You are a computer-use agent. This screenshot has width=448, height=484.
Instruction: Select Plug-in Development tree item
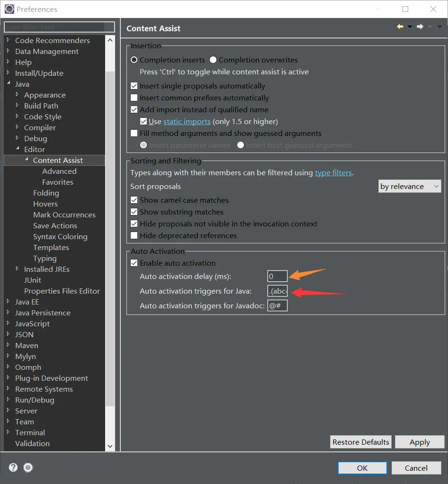click(52, 378)
